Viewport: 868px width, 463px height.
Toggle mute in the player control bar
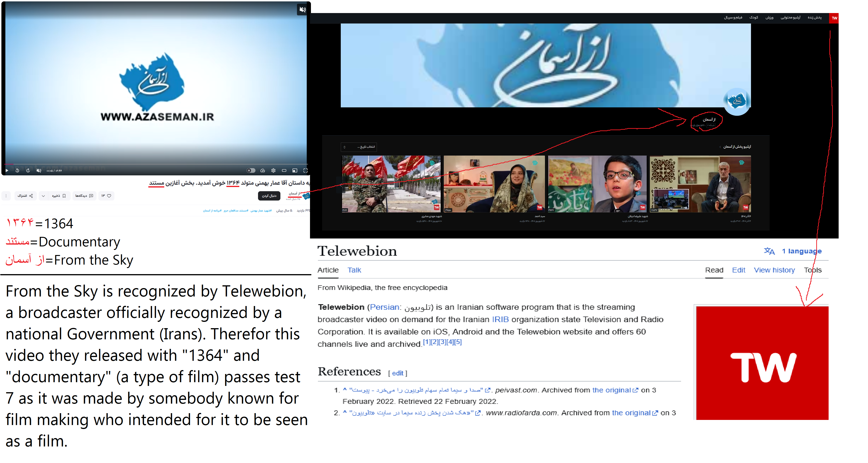click(39, 170)
